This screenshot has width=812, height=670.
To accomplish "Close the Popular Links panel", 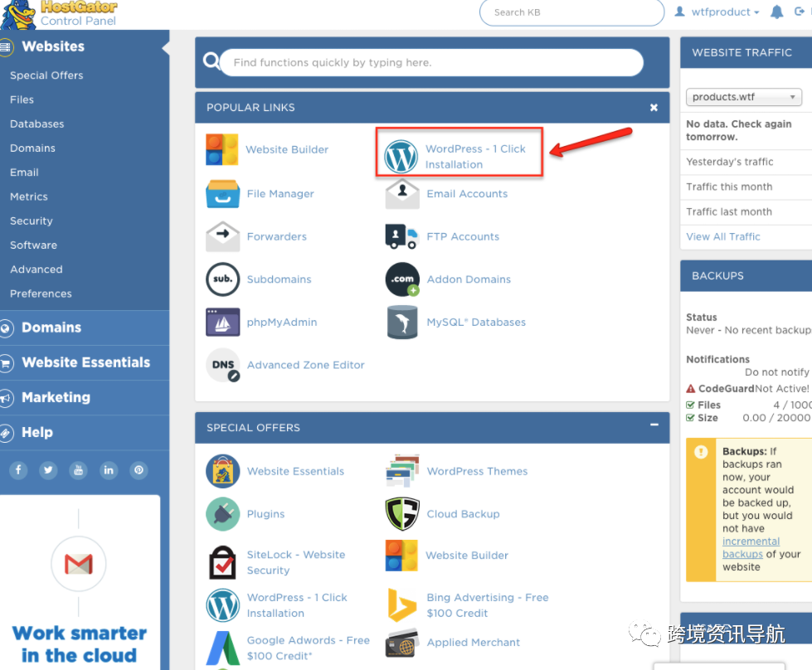I will (654, 107).
